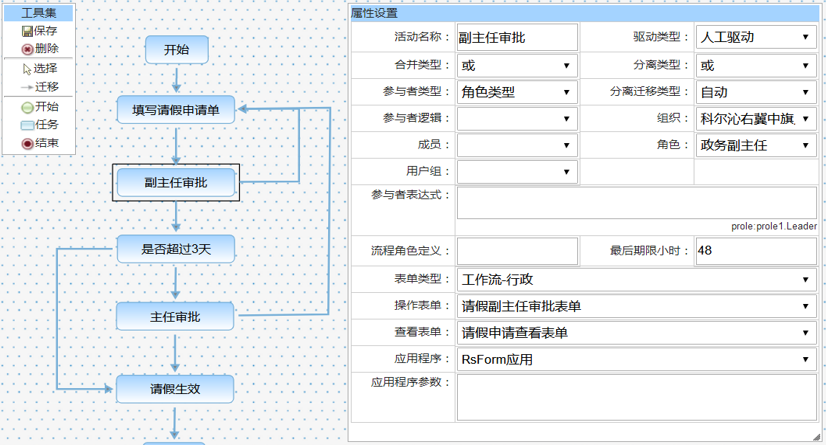Click the Save (保存) tool icon
Screen dimensions: 826x445
(x=39, y=31)
